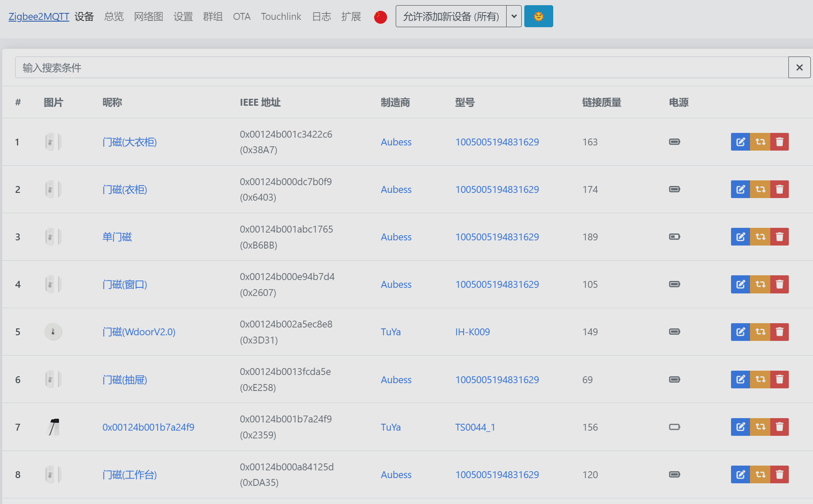Click trash icon for 门磁(抽屉) device

(x=779, y=379)
